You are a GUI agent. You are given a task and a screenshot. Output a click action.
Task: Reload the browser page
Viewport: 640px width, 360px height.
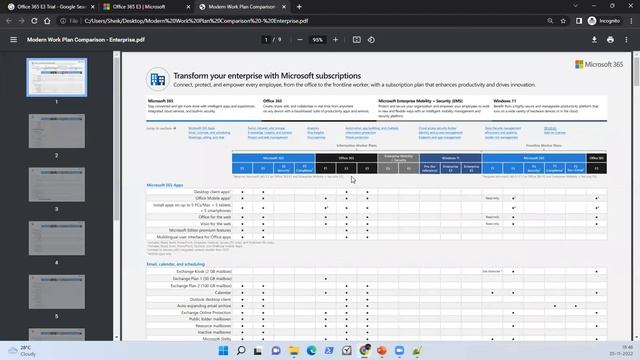point(34,21)
